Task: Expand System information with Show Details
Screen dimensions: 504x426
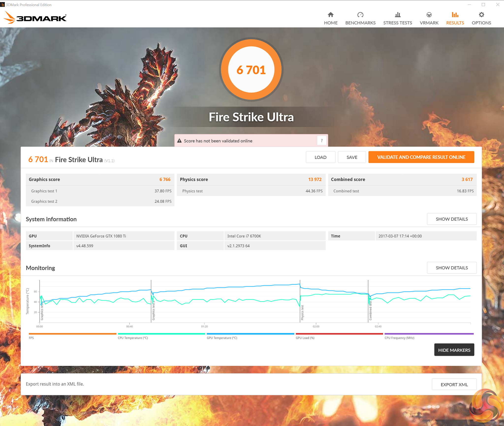Action: 452,219
